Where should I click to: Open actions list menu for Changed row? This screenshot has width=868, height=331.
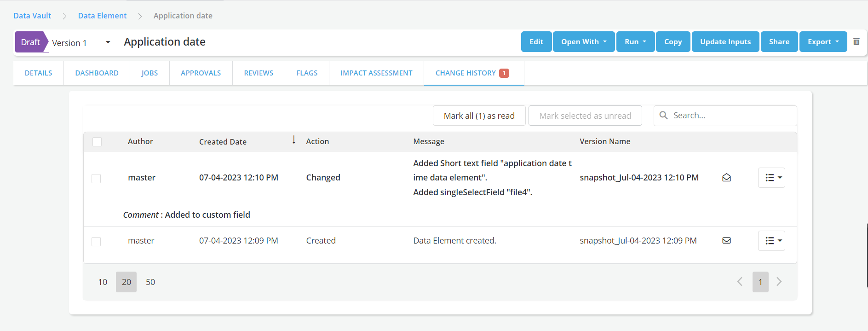coord(771,178)
